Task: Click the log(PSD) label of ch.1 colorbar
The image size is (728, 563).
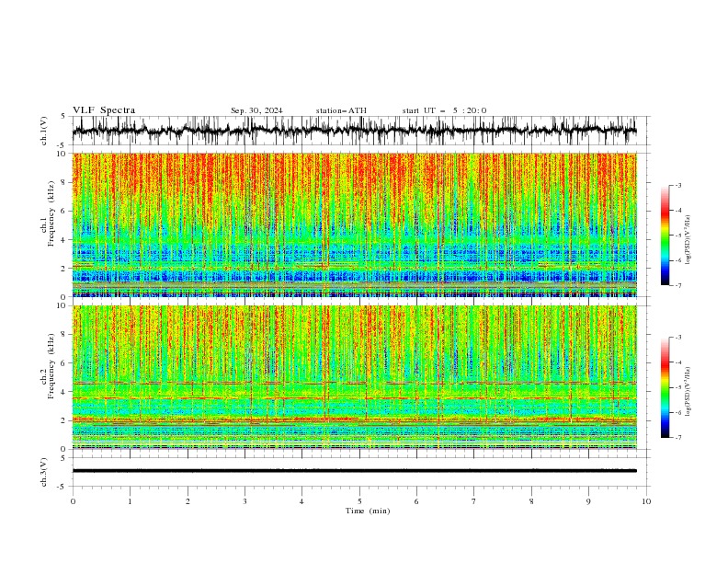Action: 688,240
